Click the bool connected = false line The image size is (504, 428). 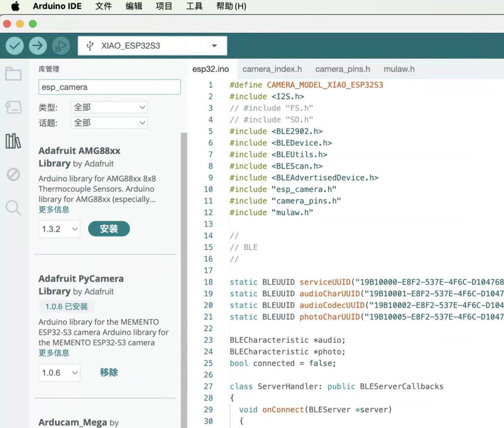tap(283, 364)
